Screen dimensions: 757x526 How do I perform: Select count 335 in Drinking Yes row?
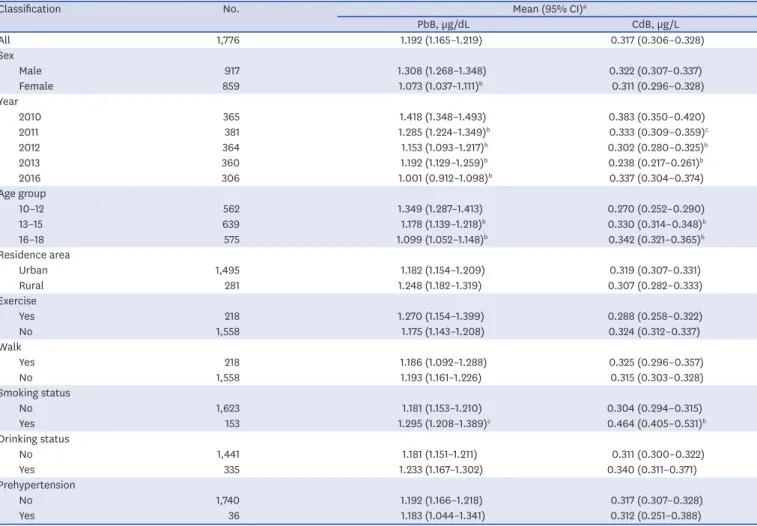pos(232,470)
